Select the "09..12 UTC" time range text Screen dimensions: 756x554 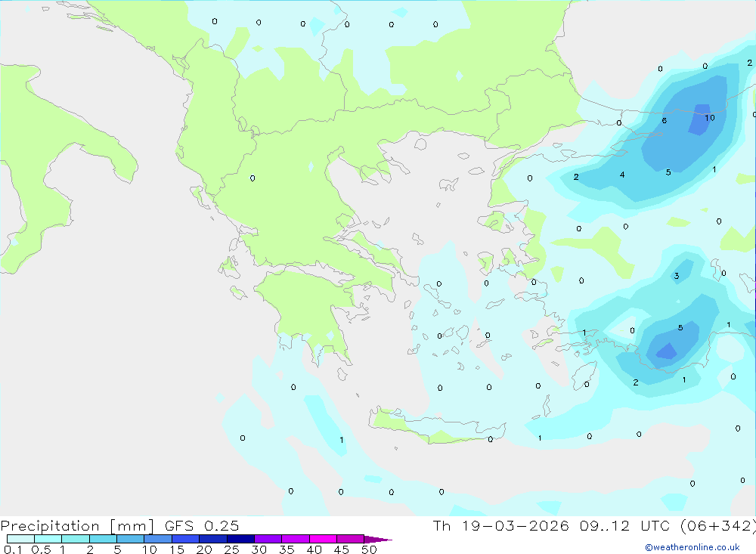pos(627,525)
